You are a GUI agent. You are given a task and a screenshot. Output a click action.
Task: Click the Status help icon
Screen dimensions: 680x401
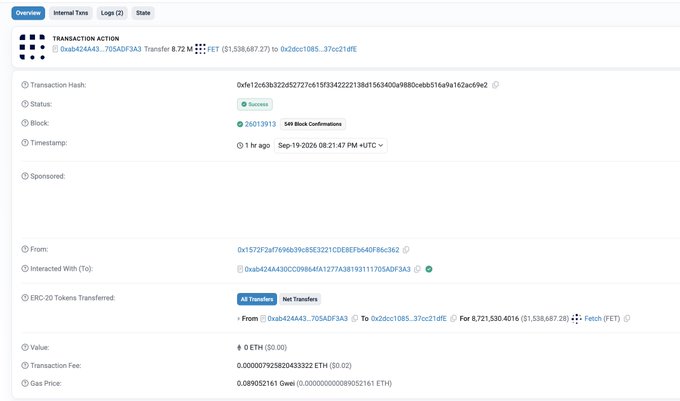click(25, 104)
